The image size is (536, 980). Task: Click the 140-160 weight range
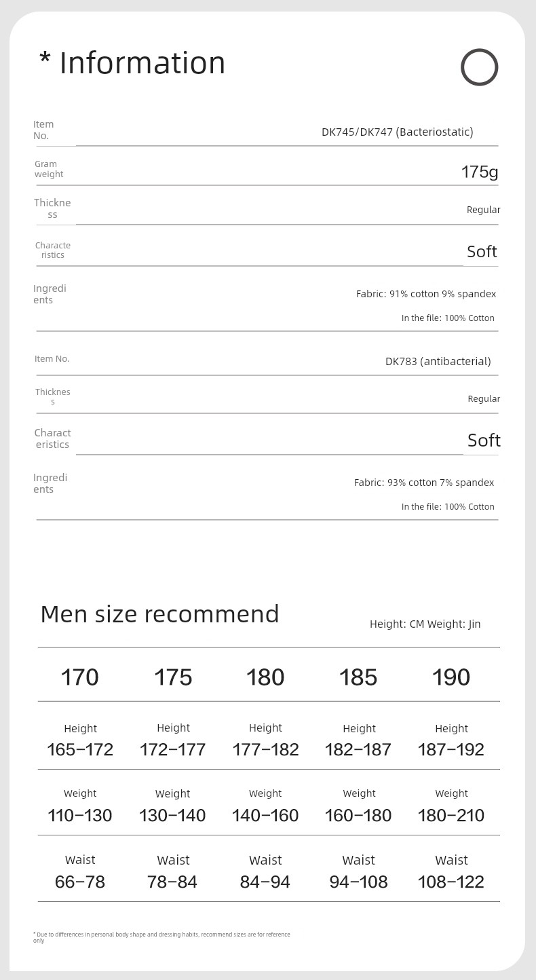265,815
